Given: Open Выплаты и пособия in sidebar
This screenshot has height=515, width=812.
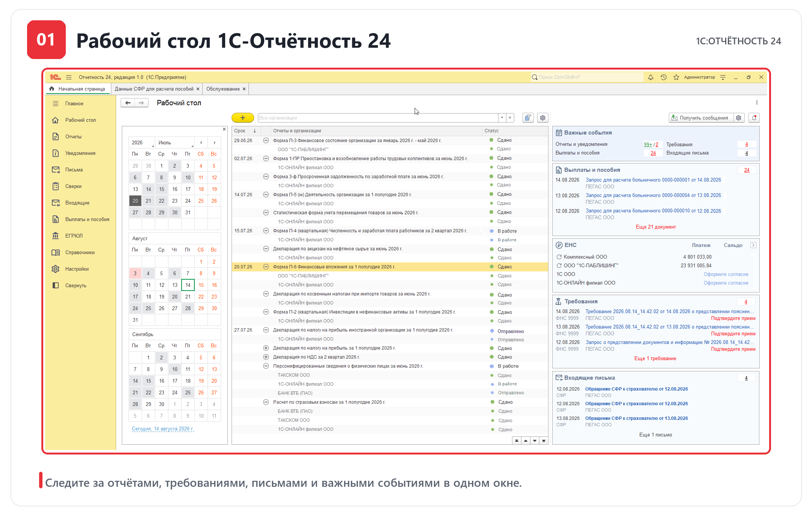Looking at the screenshot, I should pos(87,219).
